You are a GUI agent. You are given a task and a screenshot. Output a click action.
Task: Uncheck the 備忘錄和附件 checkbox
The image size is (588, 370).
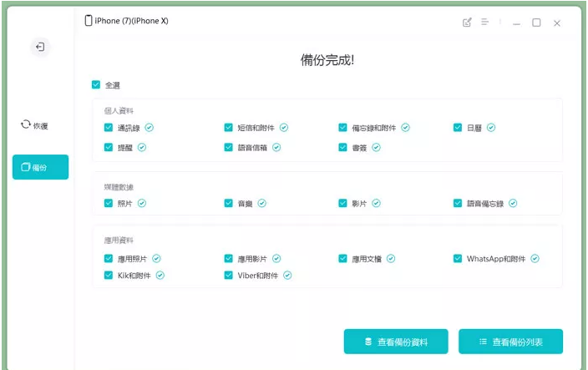pos(342,128)
